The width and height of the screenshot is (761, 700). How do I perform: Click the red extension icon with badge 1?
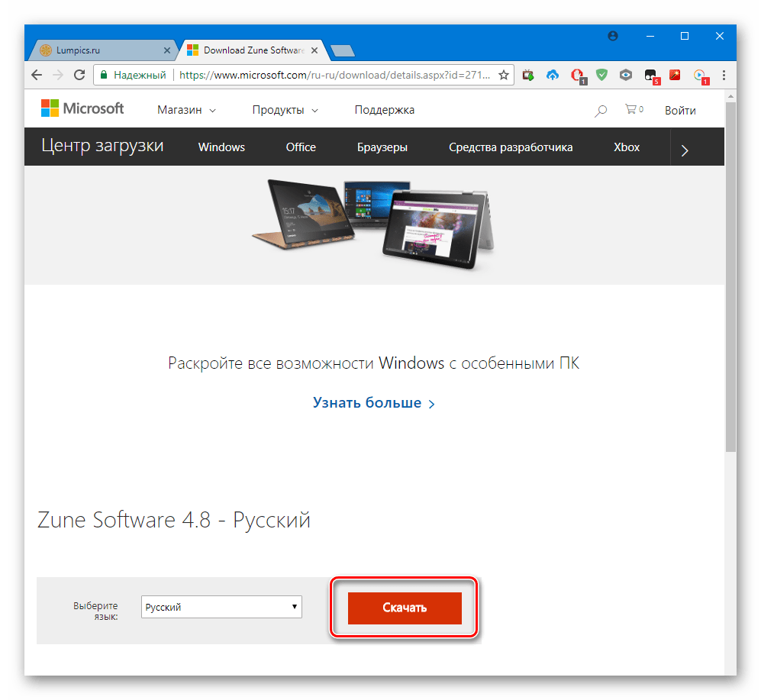pyautogui.click(x=578, y=76)
